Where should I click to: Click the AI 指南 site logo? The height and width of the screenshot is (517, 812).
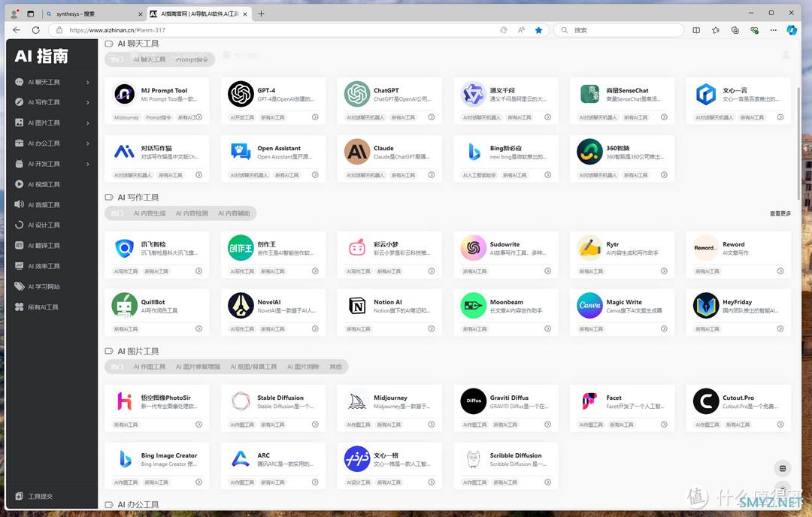(41, 56)
